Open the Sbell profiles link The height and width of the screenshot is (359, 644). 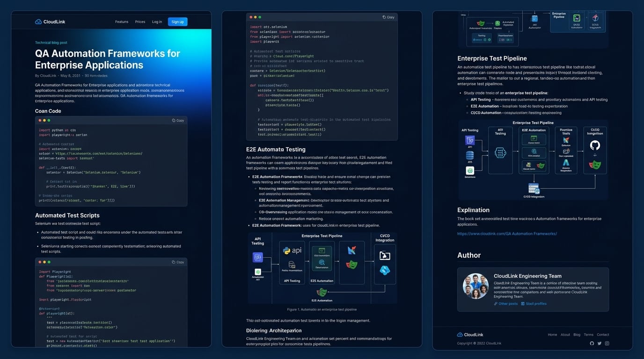coord(536,304)
